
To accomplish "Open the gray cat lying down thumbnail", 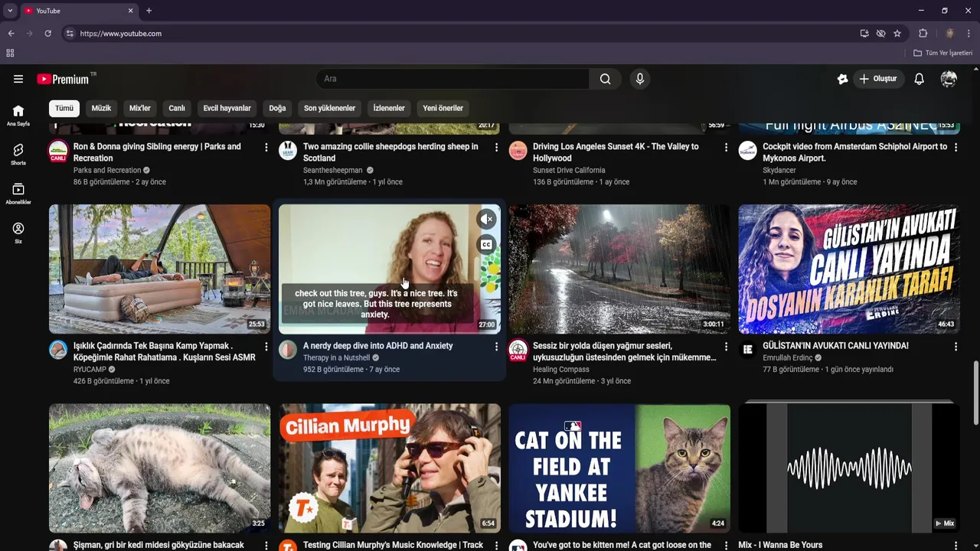I will (x=159, y=468).
